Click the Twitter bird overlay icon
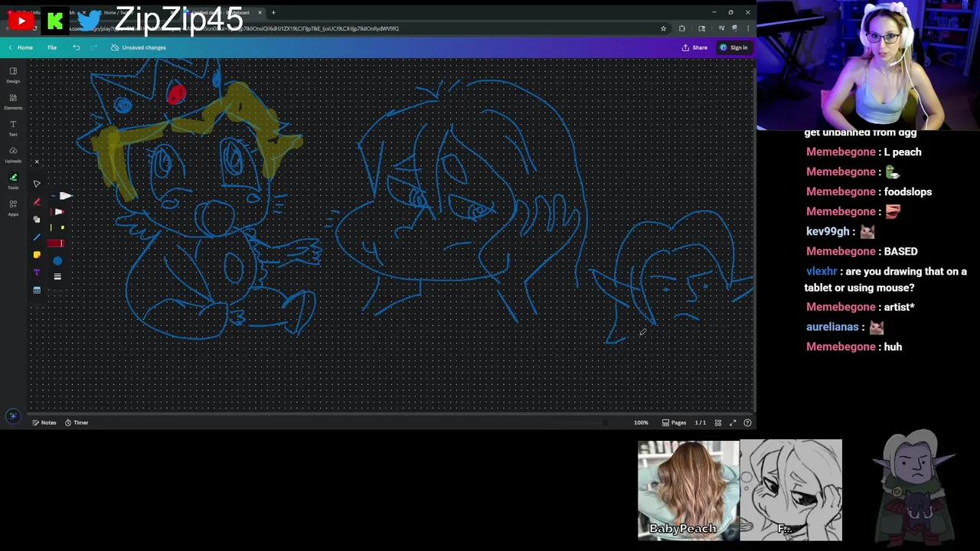Screen dimensions: 980x551 89,21
